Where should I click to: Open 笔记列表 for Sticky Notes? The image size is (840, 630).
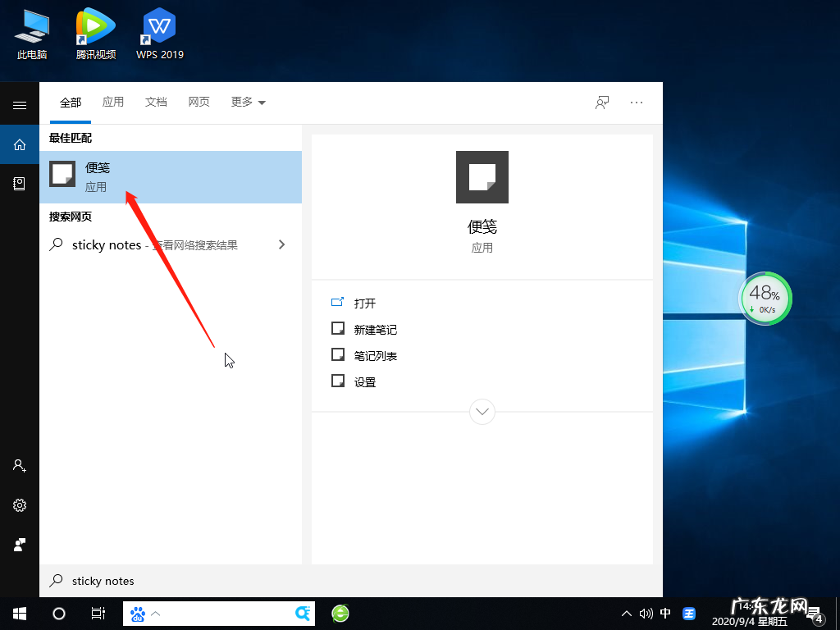[375, 355]
